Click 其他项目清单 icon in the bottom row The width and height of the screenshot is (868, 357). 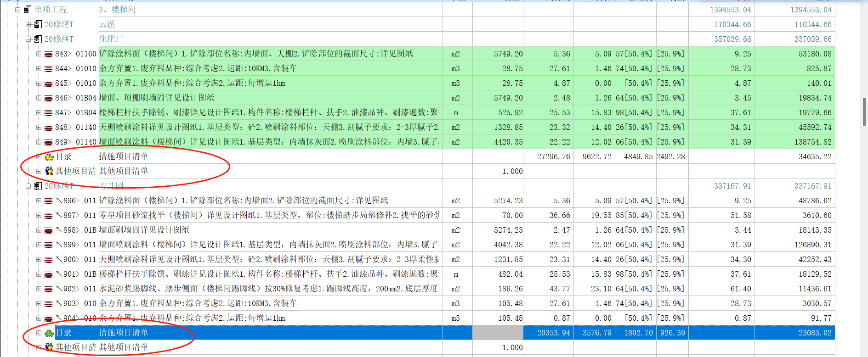coord(49,347)
